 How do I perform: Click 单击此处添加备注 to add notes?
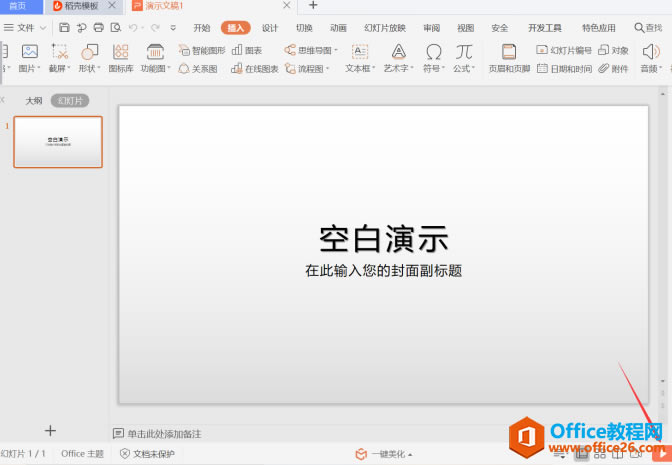pyautogui.click(x=164, y=434)
